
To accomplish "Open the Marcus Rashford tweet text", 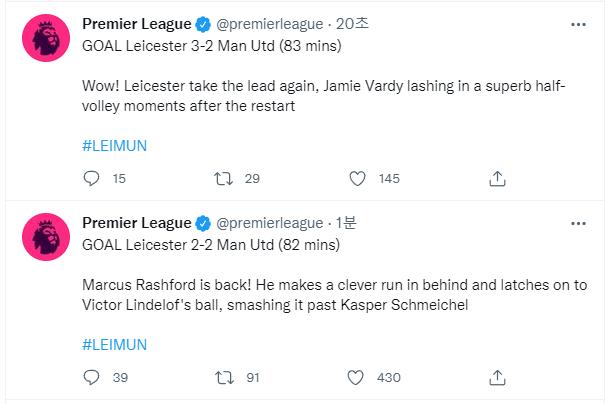I will [x=334, y=295].
